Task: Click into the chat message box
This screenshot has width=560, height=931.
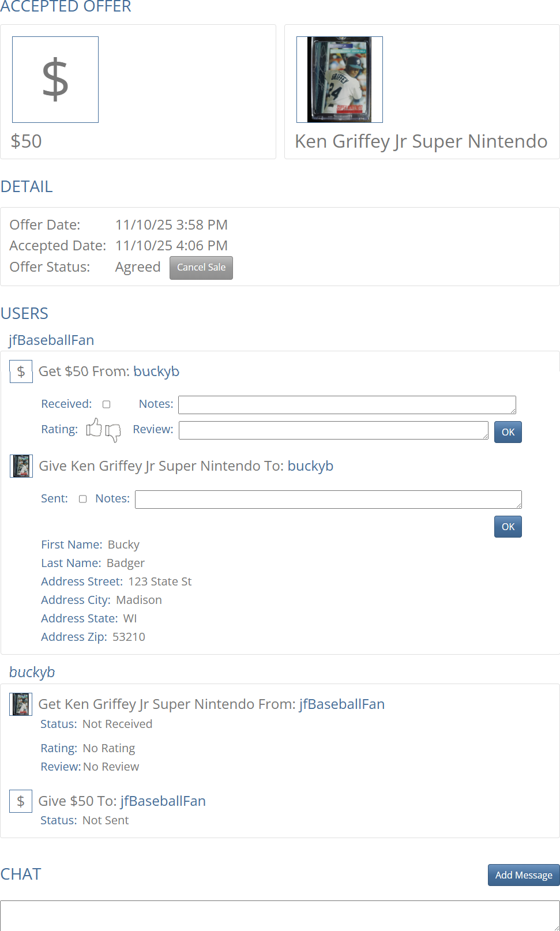Action: 280,915
